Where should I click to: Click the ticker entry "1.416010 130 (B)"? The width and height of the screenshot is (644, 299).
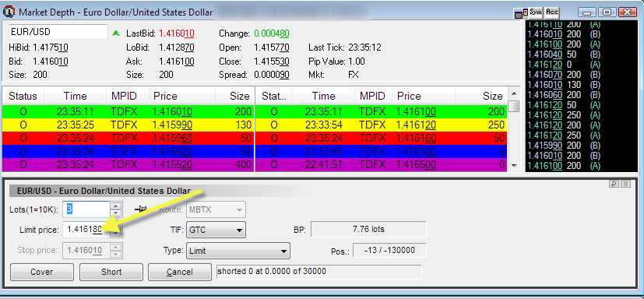(x=564, y=85)
